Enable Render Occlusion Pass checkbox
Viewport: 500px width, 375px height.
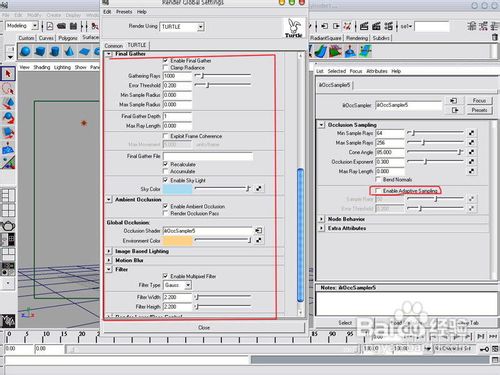[165, 213]
